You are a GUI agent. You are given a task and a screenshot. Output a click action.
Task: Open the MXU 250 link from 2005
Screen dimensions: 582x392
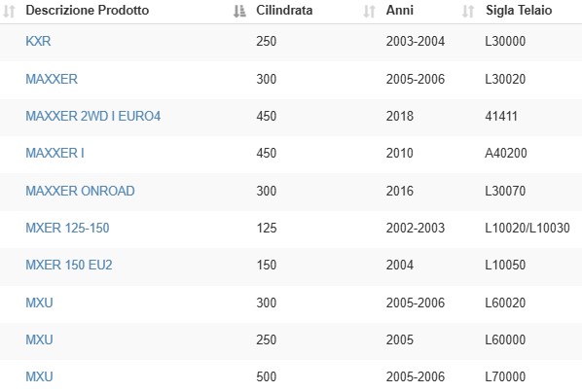coord(39,339)
